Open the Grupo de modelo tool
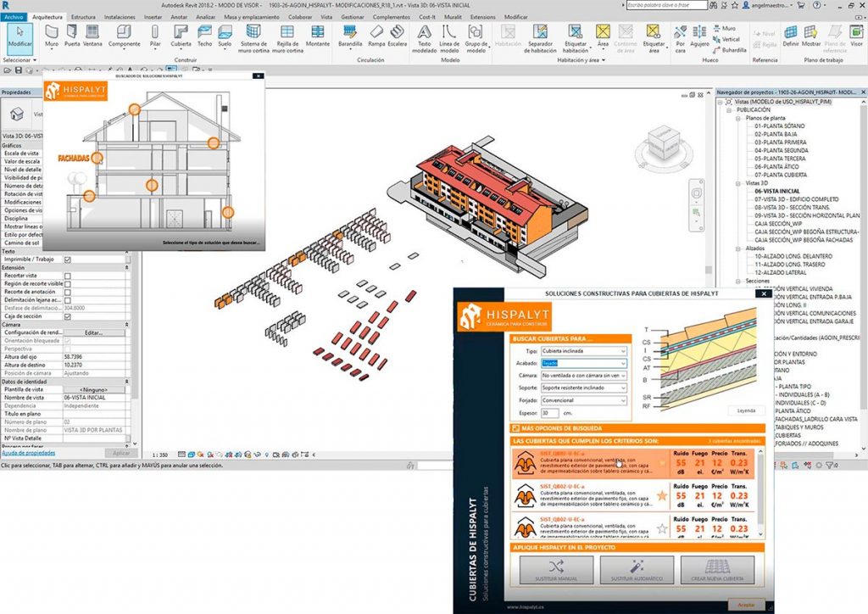The image size is (868, 614). coord(476,39)
